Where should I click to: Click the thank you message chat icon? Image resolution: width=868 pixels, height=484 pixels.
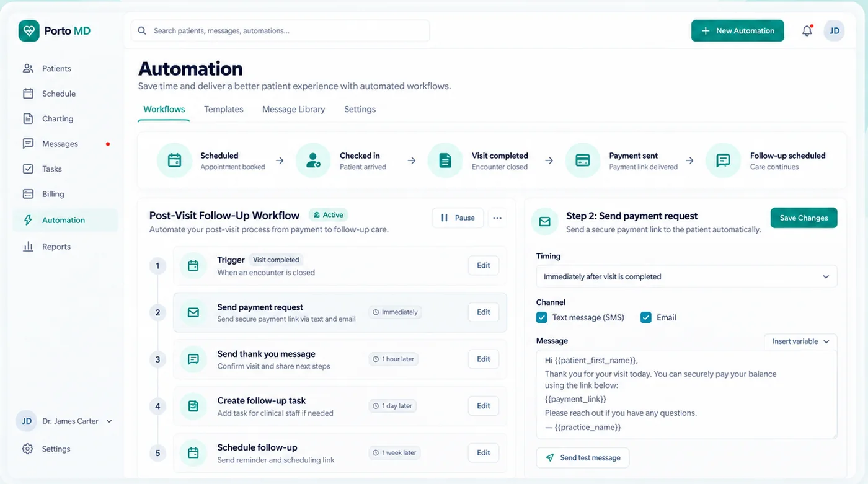pyautogui.click(x=193, y=359)
